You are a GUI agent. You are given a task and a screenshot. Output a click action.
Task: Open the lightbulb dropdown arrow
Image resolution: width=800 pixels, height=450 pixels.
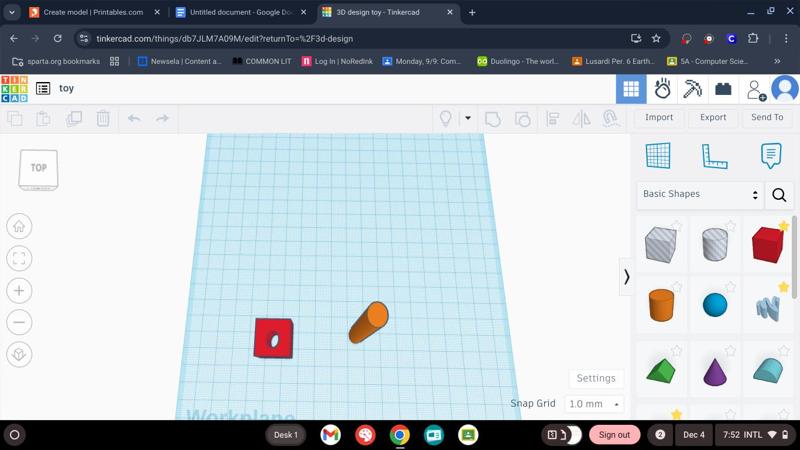468,118
